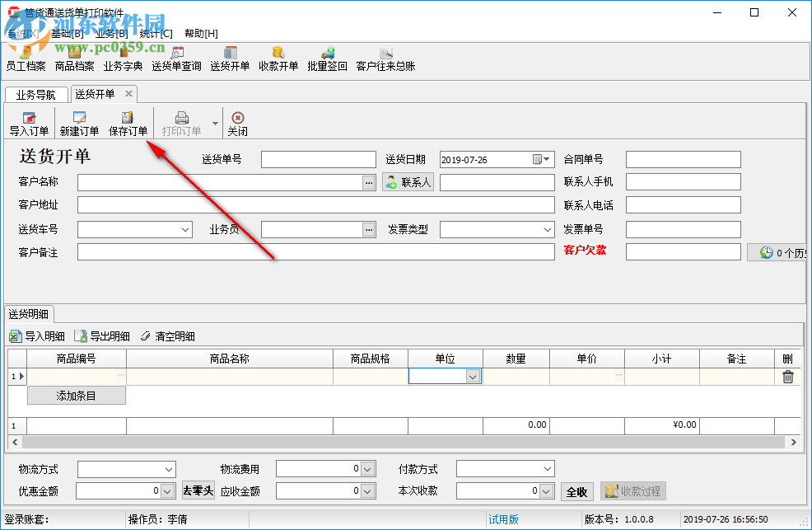Open 收款开单 from the main toolbar
The width and height of the screenshot is (812, 530).
click(x=278, y=59)
